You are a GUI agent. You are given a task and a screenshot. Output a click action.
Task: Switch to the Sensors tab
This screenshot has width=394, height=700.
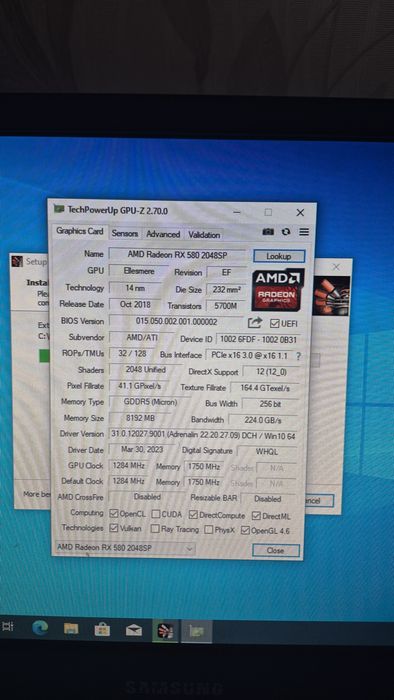coord(124,233)
